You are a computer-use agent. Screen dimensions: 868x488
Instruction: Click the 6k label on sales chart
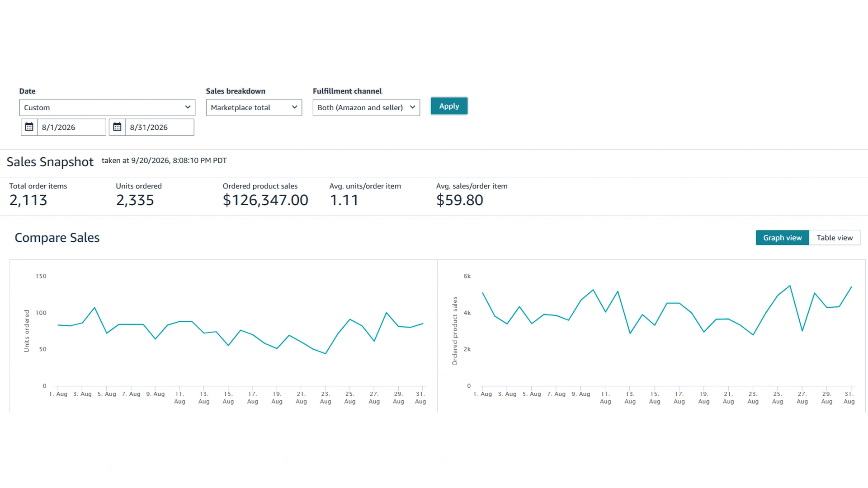tap(467, 276)
